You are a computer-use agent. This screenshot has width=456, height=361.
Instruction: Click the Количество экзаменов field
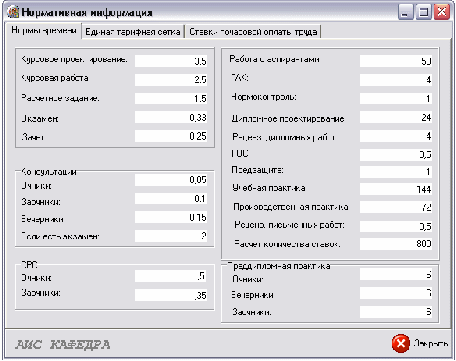coord(171,236)
